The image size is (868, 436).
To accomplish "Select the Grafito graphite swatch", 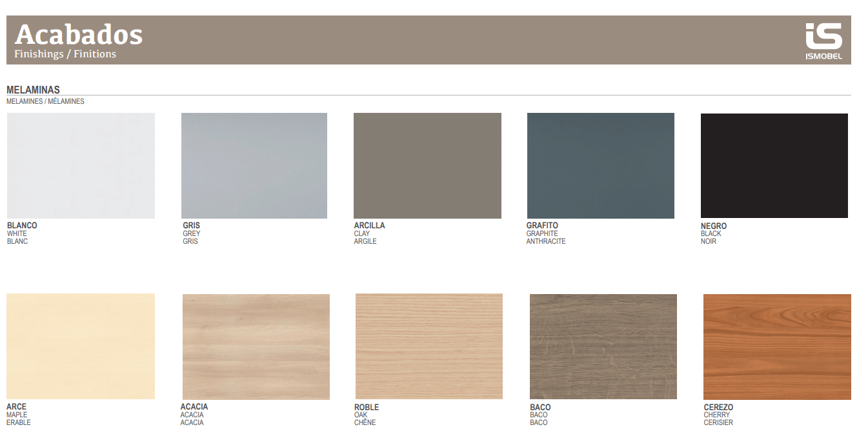I will pos(600,166).
